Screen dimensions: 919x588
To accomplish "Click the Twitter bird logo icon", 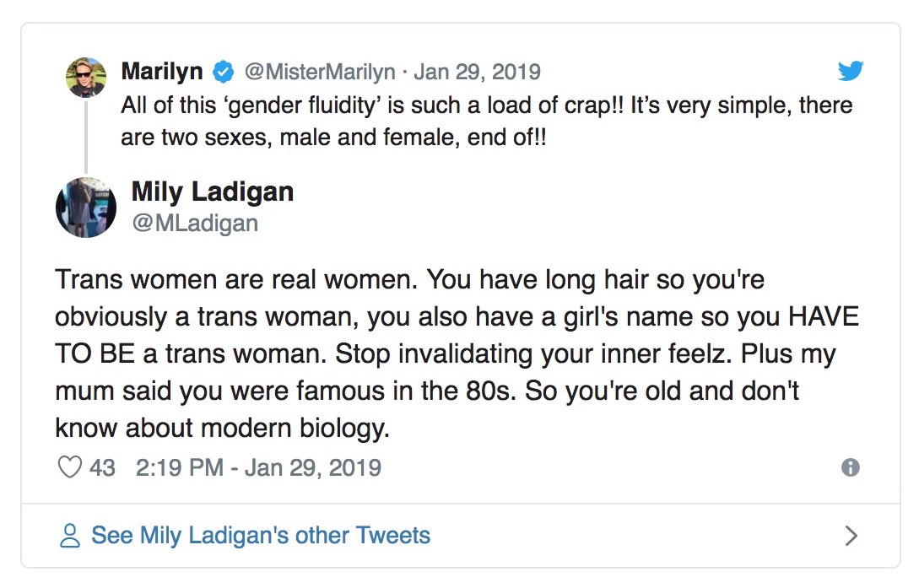I will [851, 71].
